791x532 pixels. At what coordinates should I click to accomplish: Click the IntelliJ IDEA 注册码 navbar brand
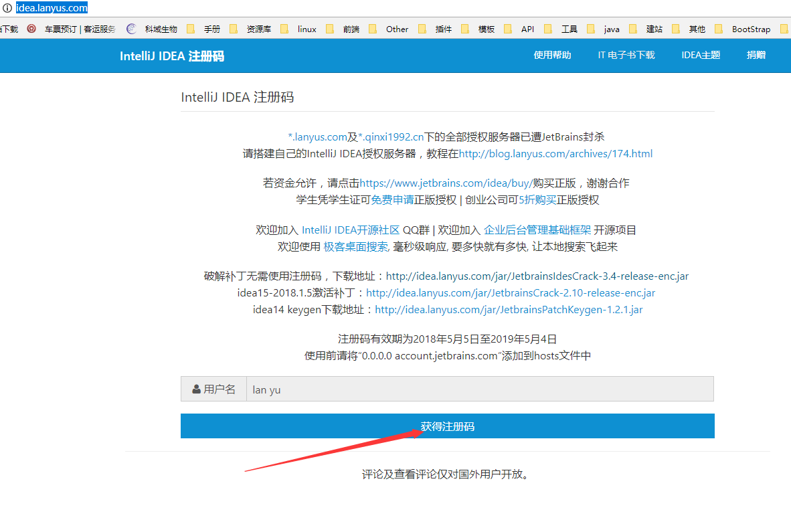point(172,56)
